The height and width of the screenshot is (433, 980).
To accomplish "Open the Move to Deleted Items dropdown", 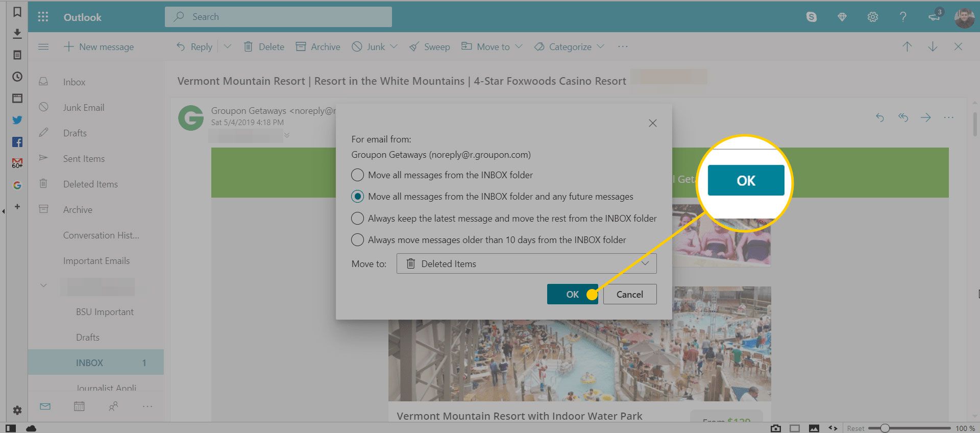I will pos(526,263).
